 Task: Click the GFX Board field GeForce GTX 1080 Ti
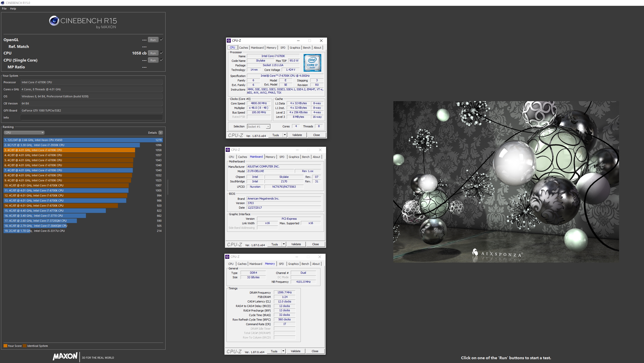point(91,110)
